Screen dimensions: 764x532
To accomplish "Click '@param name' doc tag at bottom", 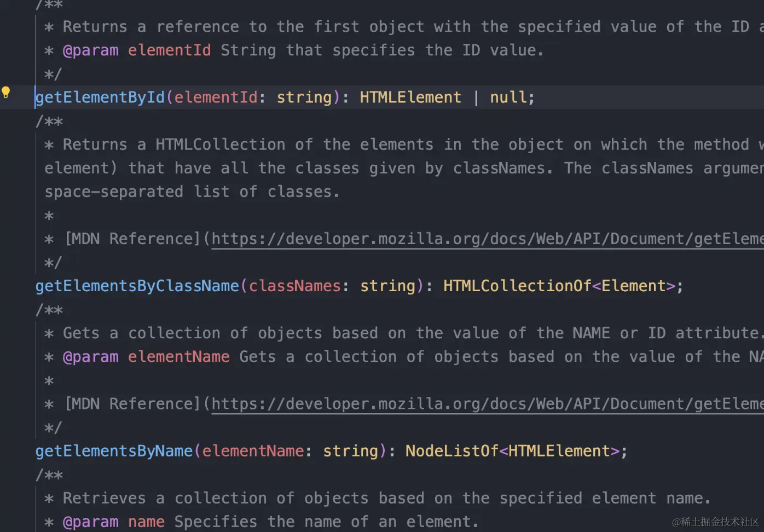I will tap(114, 522).
